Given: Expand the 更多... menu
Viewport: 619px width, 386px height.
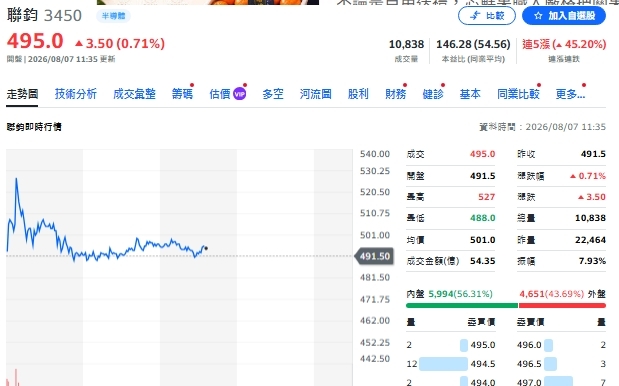Looking at the screenshot, I should coord(570,94).
